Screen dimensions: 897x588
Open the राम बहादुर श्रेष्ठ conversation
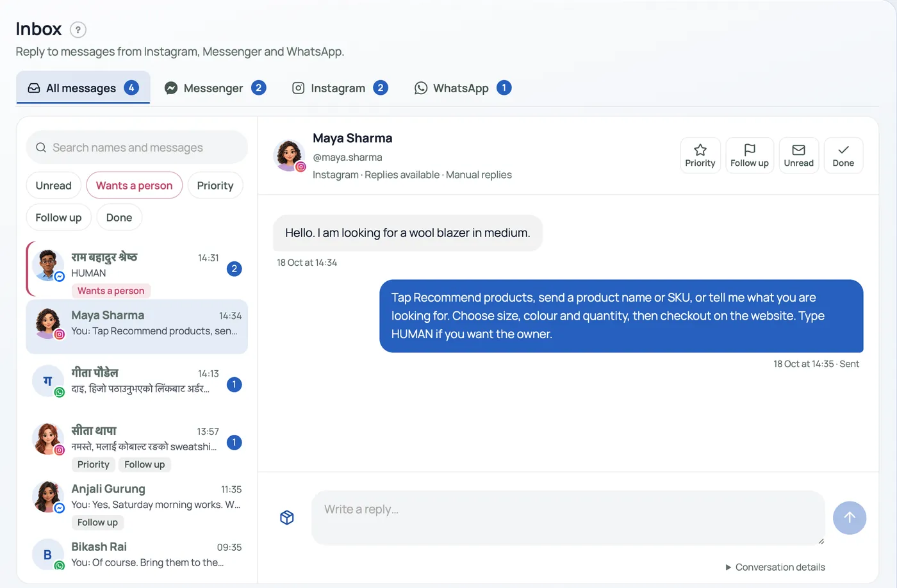tap(137, 270)
